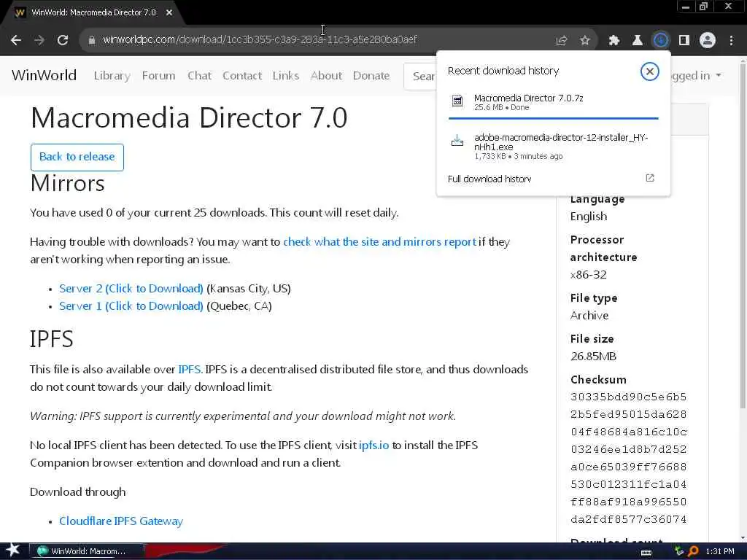Bookmark this page with the star icon

(585, 41)
